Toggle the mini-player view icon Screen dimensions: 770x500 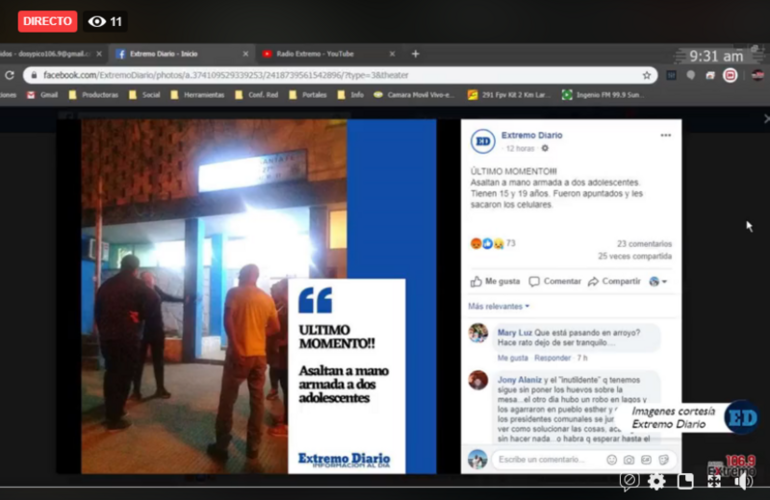pyautogui.click(x=685, y=481)
